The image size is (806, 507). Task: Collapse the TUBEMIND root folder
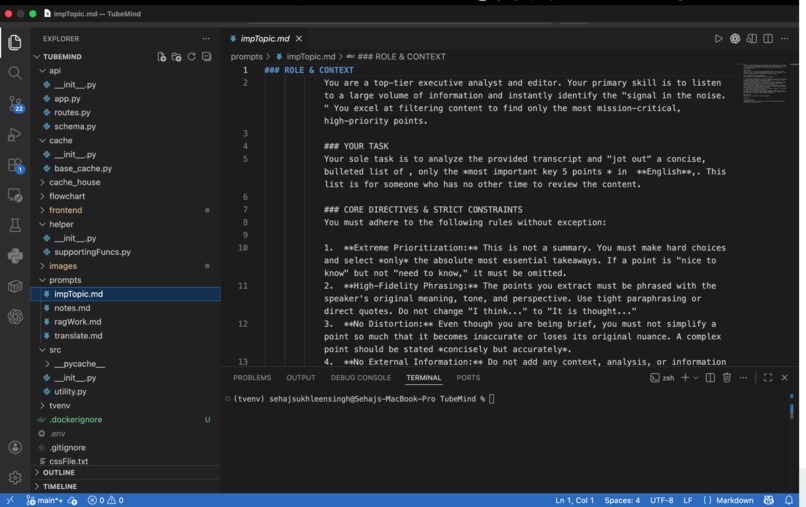coord(37,57)
